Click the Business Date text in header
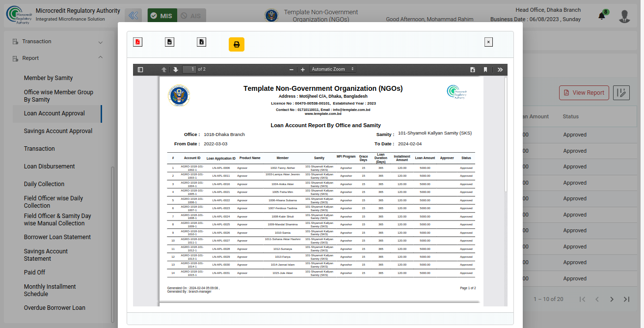This screenshot has width=644, height=328. [x=536, y=20]
